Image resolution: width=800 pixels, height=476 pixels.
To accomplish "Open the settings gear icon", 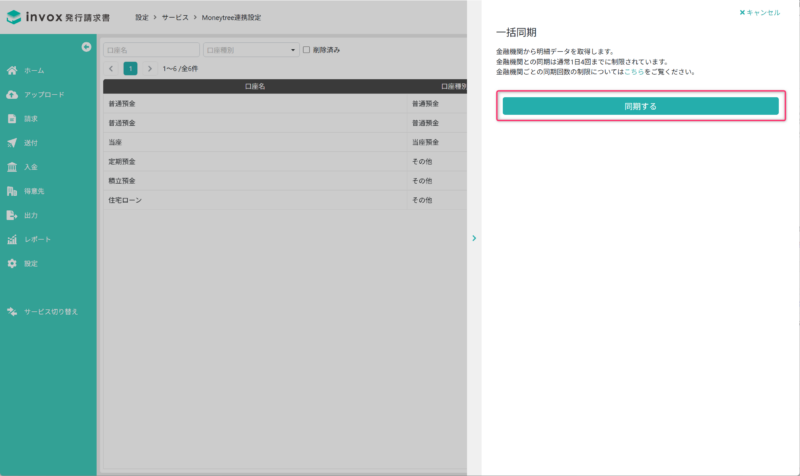I will pyautogui.click(x=12, y=263).
